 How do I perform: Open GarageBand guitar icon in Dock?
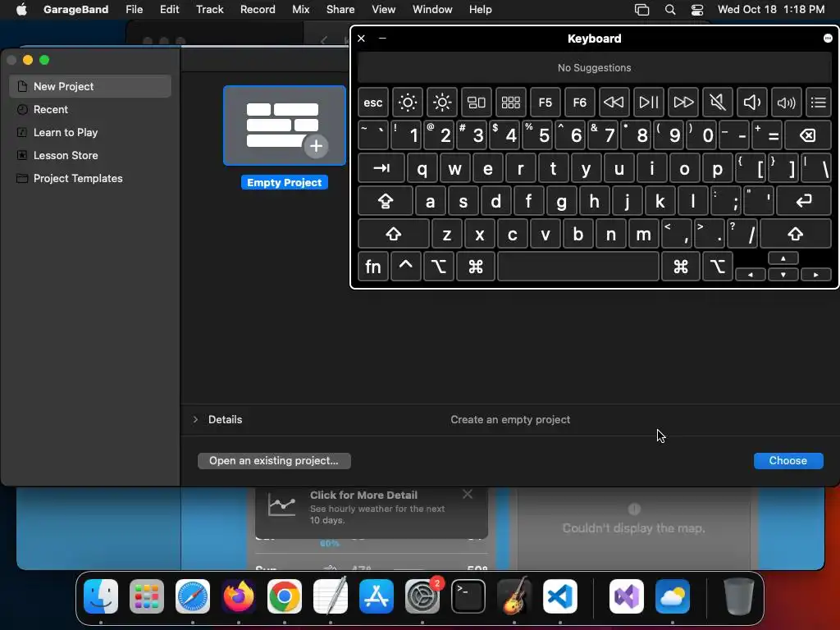pos(514,596)
